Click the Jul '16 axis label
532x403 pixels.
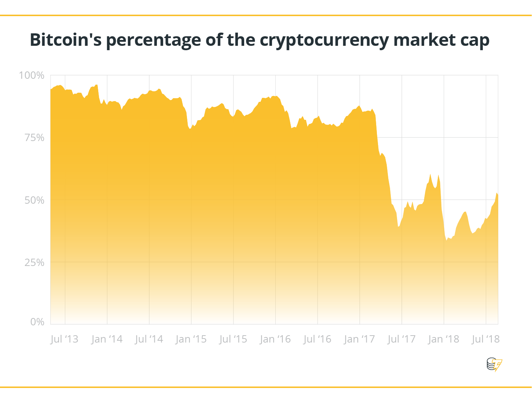click(x=318, y=339)
